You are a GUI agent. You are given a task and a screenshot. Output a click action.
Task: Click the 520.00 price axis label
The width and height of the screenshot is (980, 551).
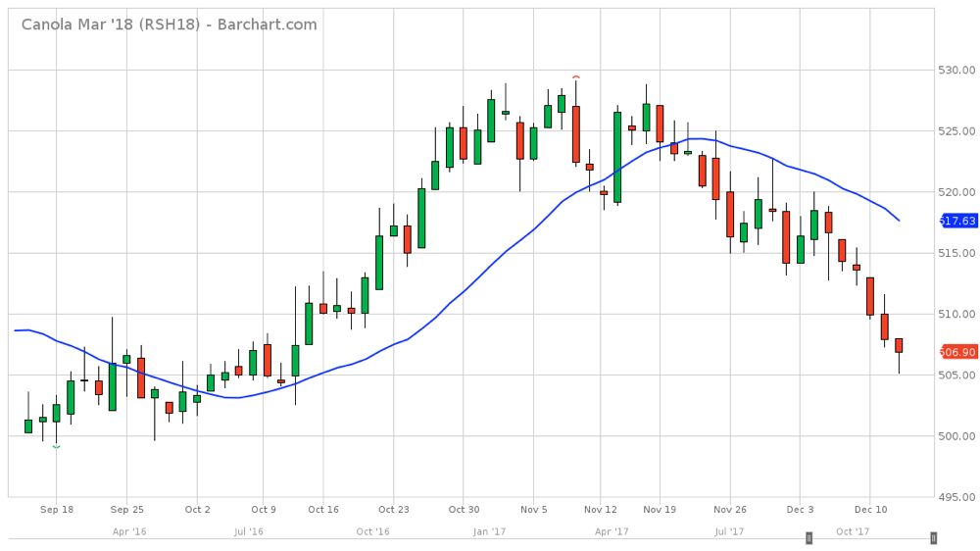tap(956, 192)
